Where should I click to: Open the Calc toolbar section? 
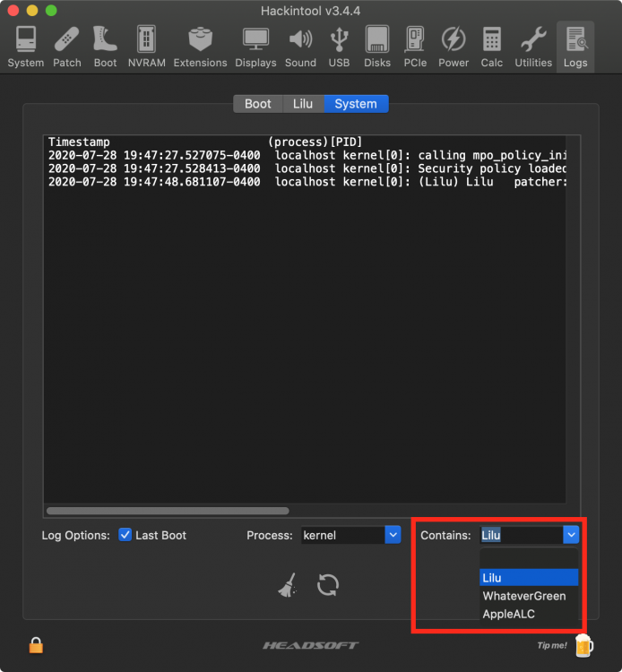[492, 47]
